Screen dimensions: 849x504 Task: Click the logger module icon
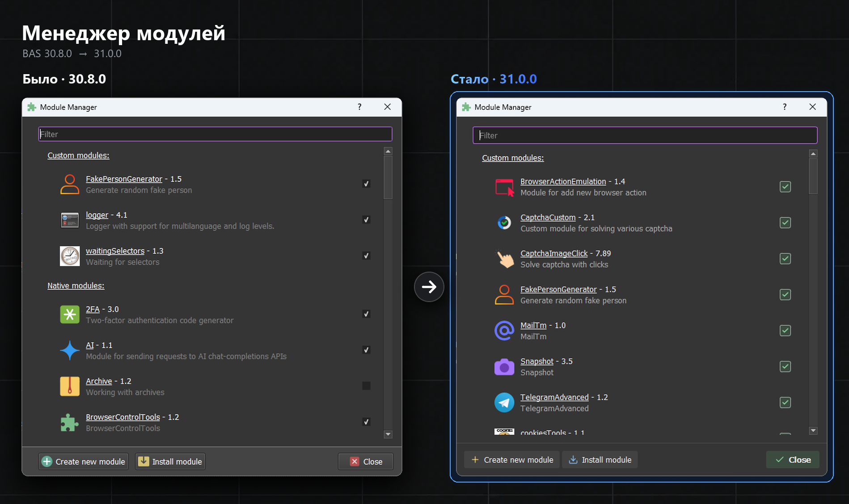70,220
